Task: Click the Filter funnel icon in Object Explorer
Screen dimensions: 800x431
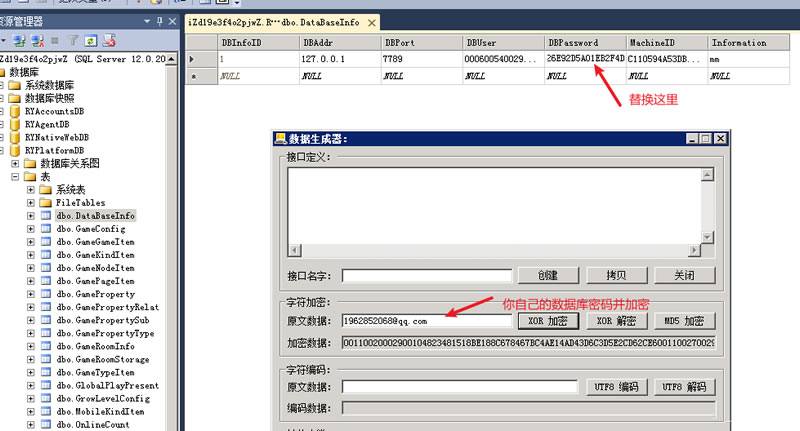Action: click(x=73, y=41)
